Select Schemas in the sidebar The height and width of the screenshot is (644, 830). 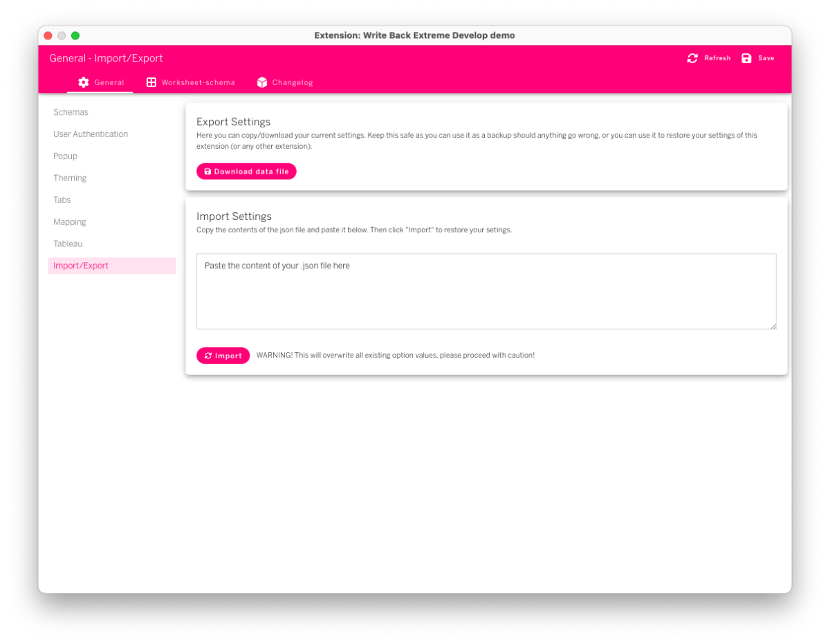(x=71, y=112)
